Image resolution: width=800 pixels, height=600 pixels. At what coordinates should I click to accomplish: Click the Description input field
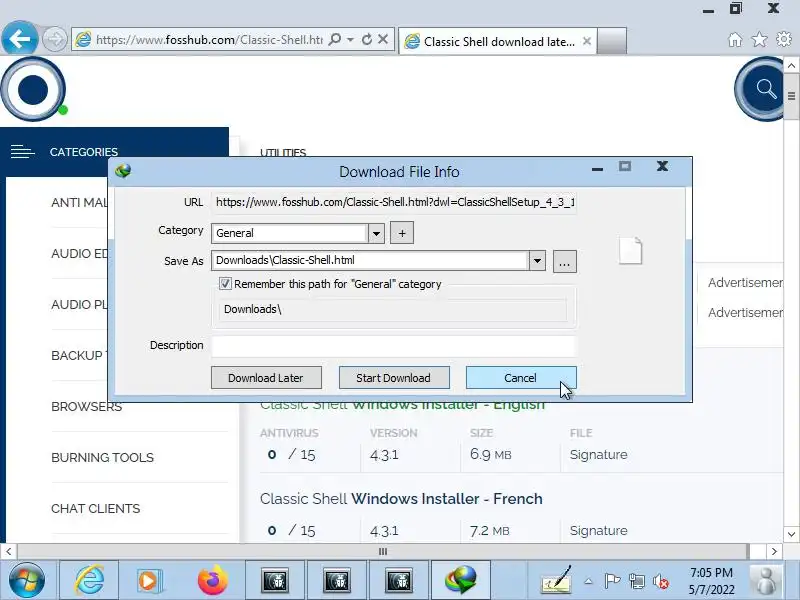393,345
